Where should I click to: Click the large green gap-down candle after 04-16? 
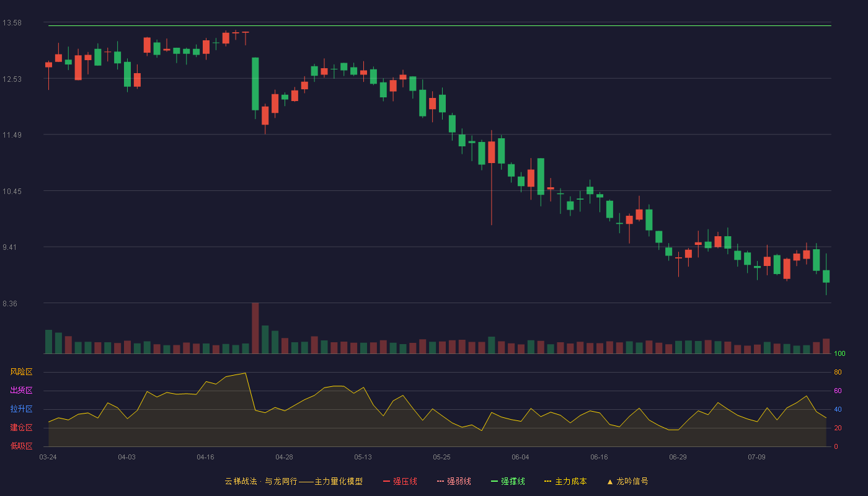coord(255,84)
